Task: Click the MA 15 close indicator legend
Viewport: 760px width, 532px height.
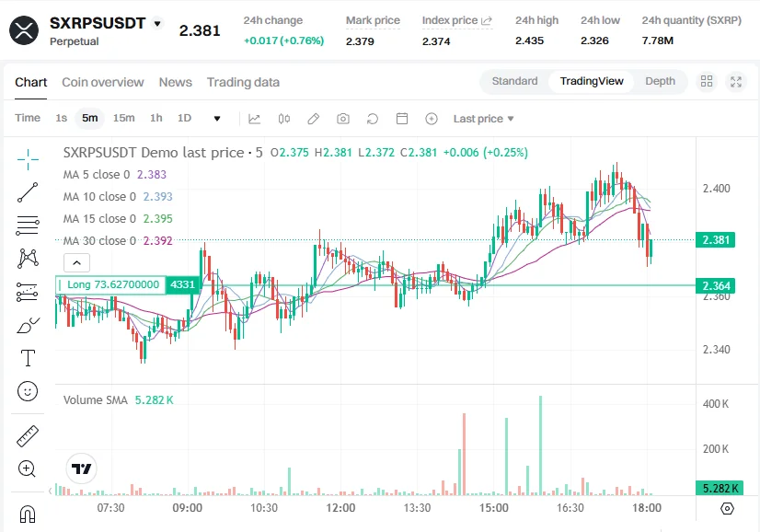Action: coord(118,219)
